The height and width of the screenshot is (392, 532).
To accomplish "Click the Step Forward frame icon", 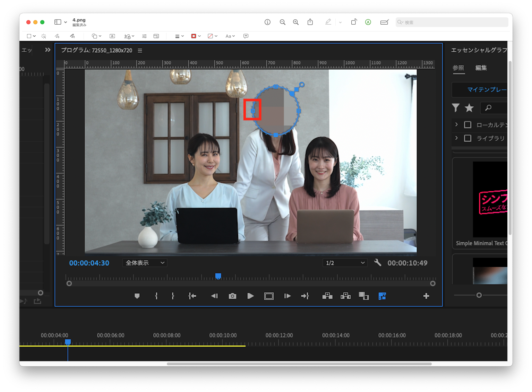I will coord(287,296).
